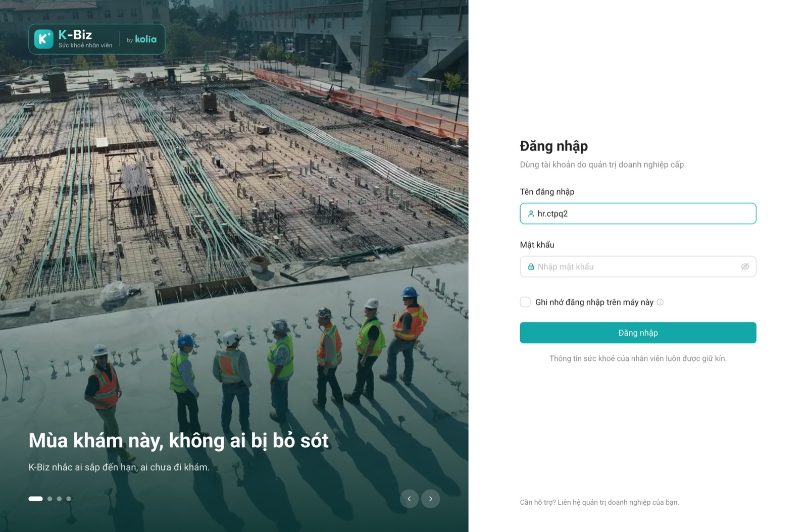808x532 pixels.
Task: Click 'Dùng tài khoản do quản trị doanh nghiệp cấp.'
Action: 603,165
